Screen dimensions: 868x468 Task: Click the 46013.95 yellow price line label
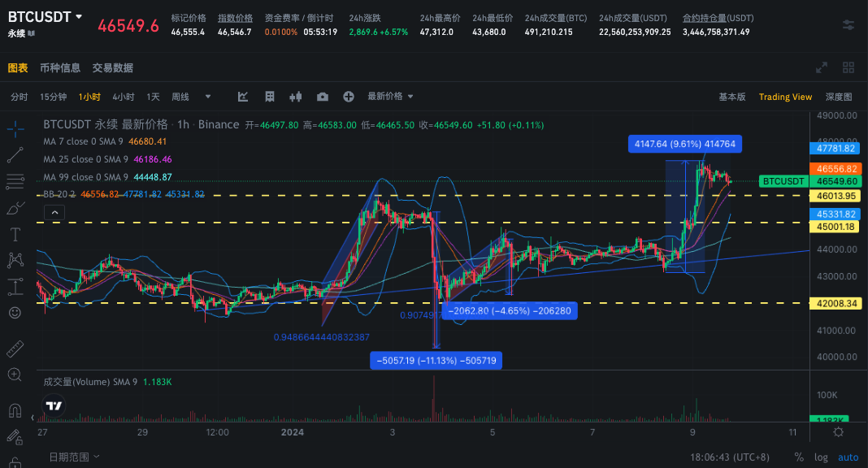(x=835, y=196)
